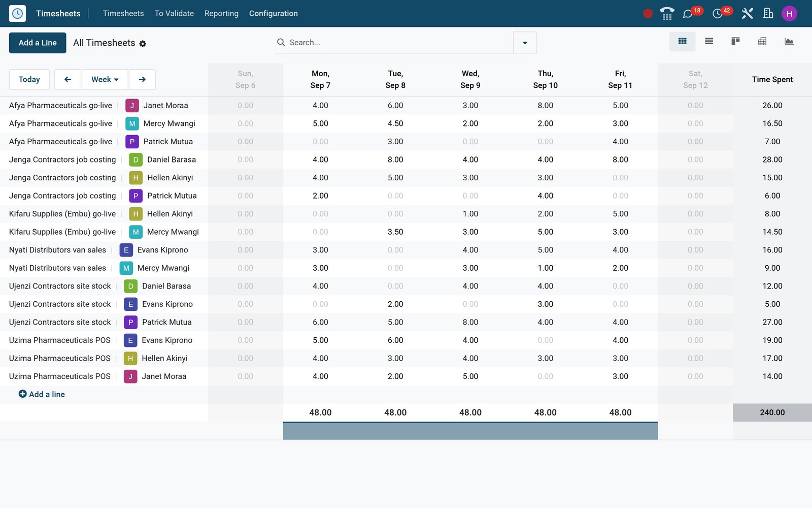Click the Today button

point(29,79)
